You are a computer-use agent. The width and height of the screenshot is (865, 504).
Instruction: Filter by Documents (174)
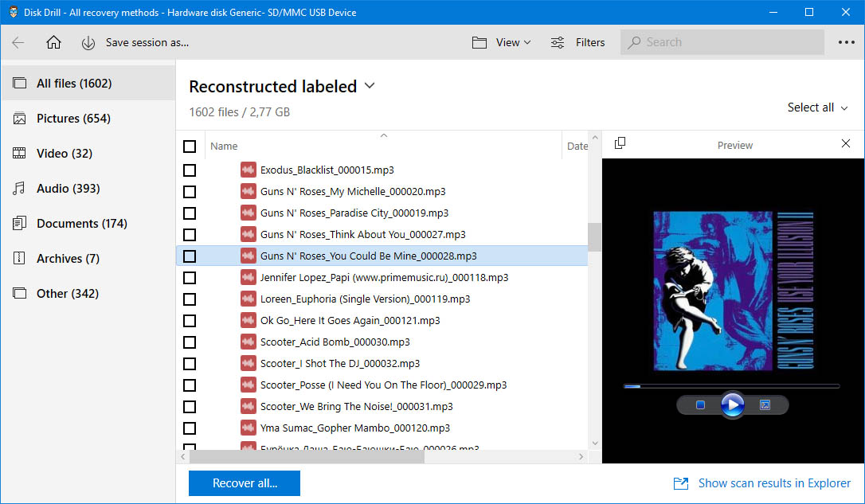pyautogui.click(x=88, y=223)
